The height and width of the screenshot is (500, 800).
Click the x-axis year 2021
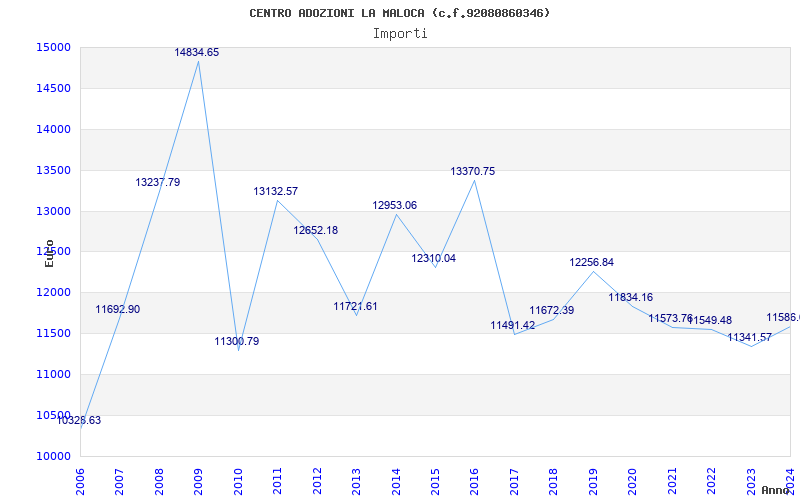672,481
